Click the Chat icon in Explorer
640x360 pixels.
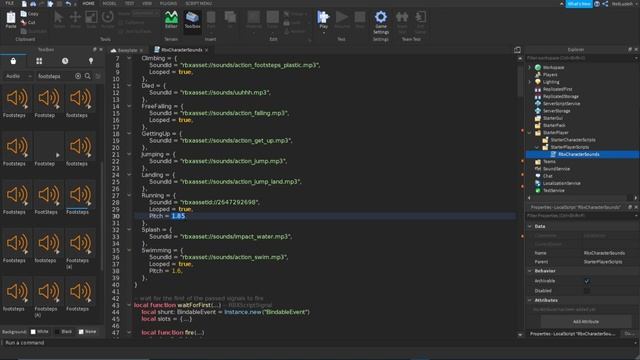pyautogui.click(x=538, y=176)
